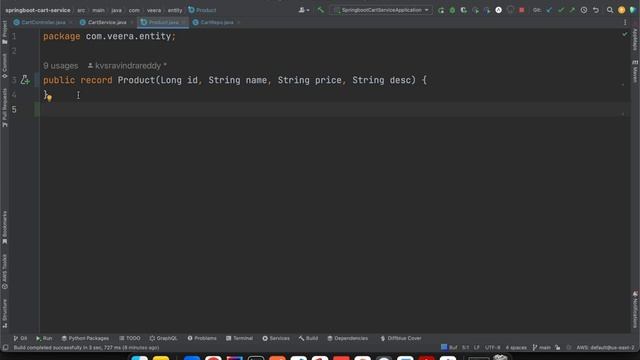The image size is (640, 360).
Task: Close the CartController.java tab
Action: tap(71, 22)
